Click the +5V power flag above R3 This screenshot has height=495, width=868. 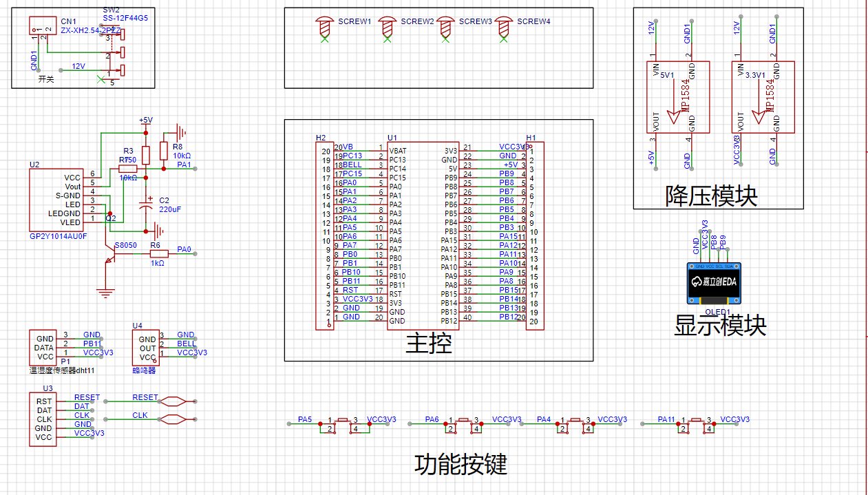[x=145, y=121]
